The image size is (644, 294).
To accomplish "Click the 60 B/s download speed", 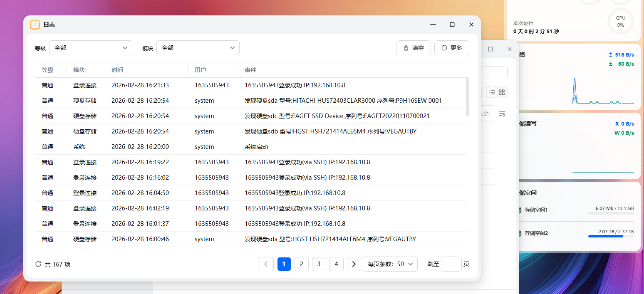I will (626, 64).
